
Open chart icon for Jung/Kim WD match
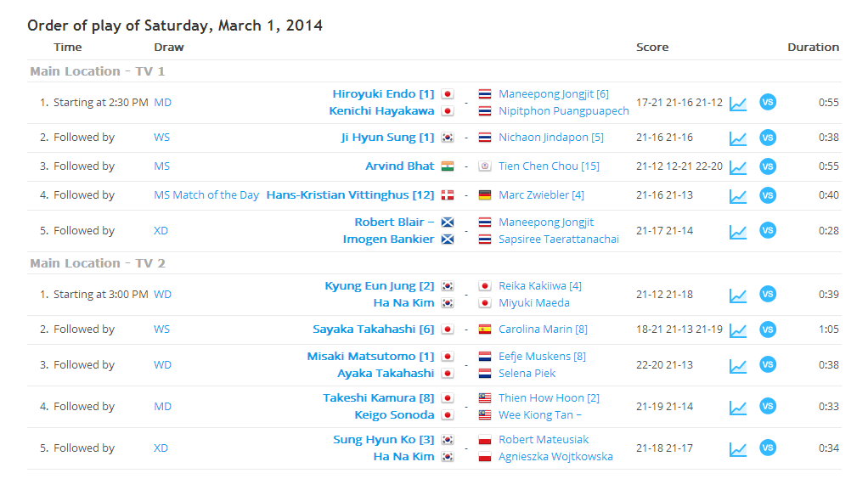pos(737,295)
